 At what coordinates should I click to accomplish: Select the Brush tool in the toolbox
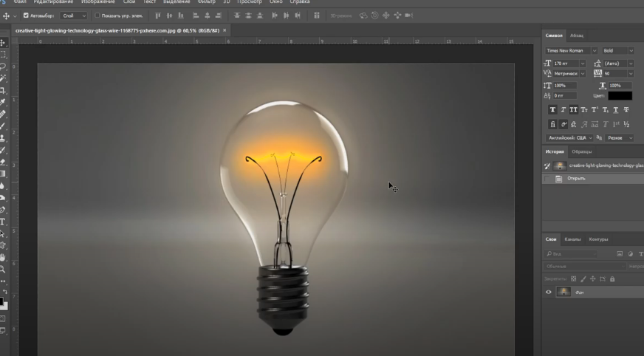(3, 126)
